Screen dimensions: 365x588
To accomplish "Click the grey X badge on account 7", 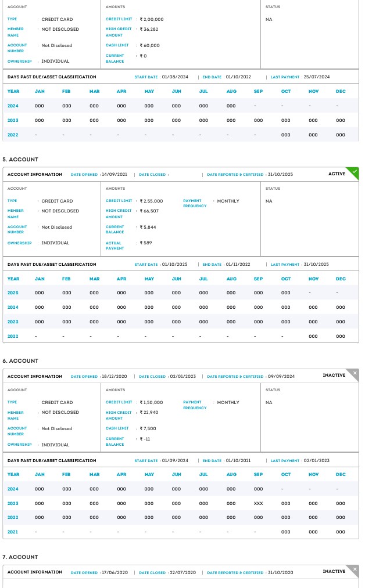I will click(355, 569).
